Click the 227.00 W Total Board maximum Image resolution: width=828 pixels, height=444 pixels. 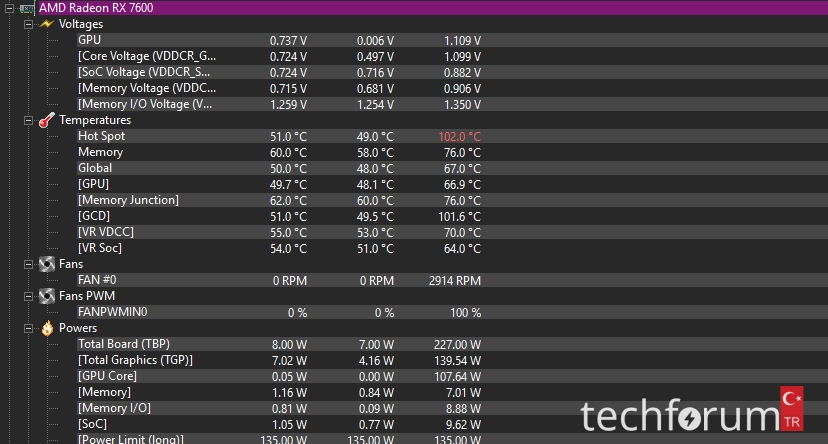click(457, 345)
